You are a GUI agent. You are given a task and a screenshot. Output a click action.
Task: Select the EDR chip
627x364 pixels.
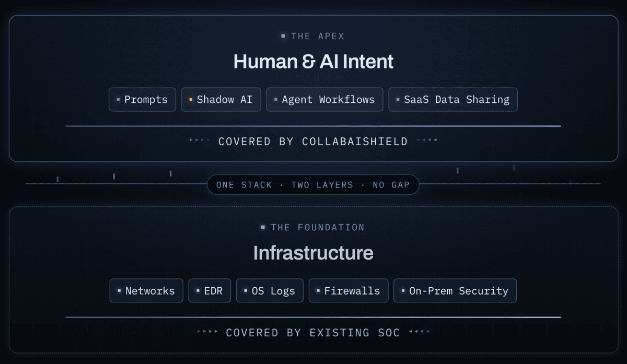(208, 290)
